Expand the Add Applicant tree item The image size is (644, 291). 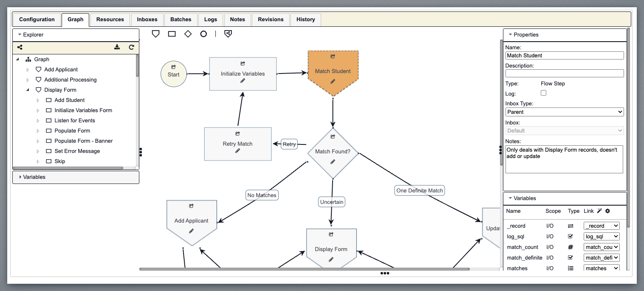pyautogui.click(x=28, y=70)
